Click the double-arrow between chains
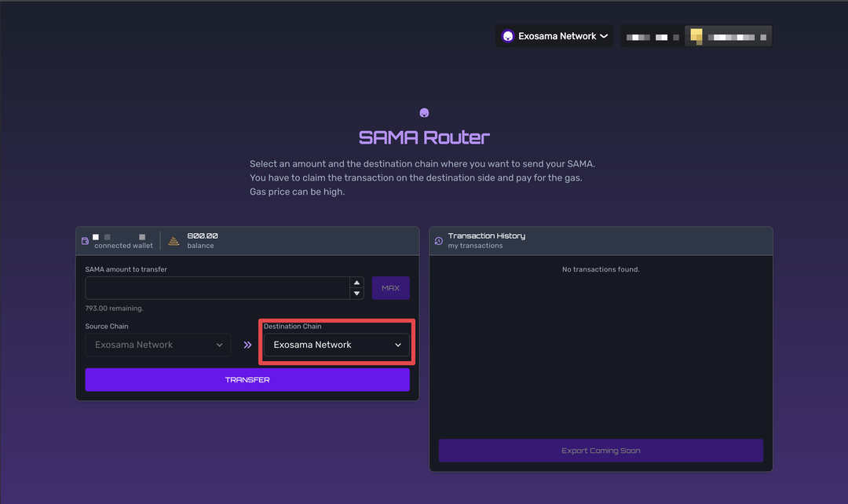 [247, 345]
